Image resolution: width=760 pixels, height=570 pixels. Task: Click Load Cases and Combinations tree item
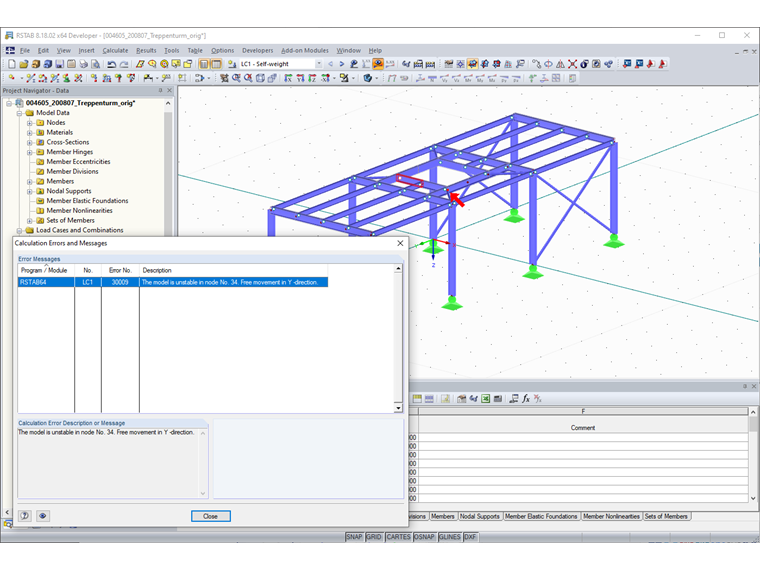click(79, 230)
